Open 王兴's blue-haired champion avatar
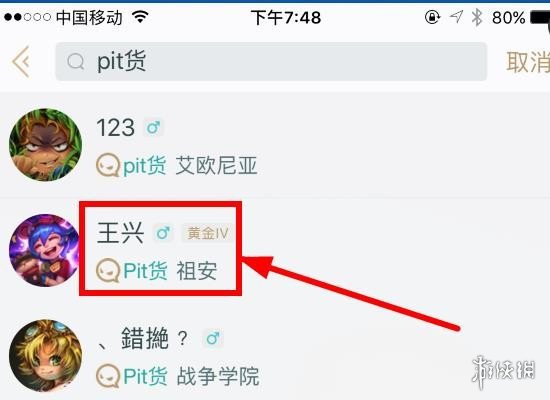The height and width of the screenshot is (400, 550). pyautogui.click(x=45, y=250)
